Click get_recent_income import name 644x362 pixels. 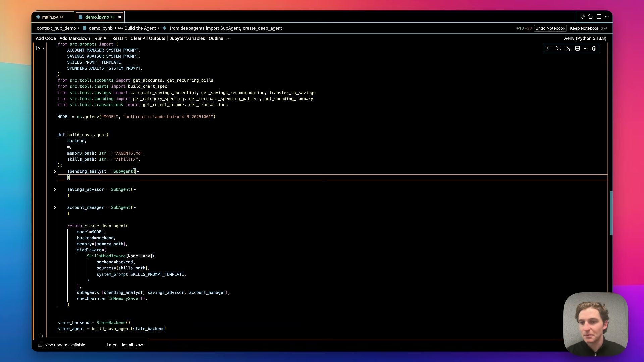163,105
